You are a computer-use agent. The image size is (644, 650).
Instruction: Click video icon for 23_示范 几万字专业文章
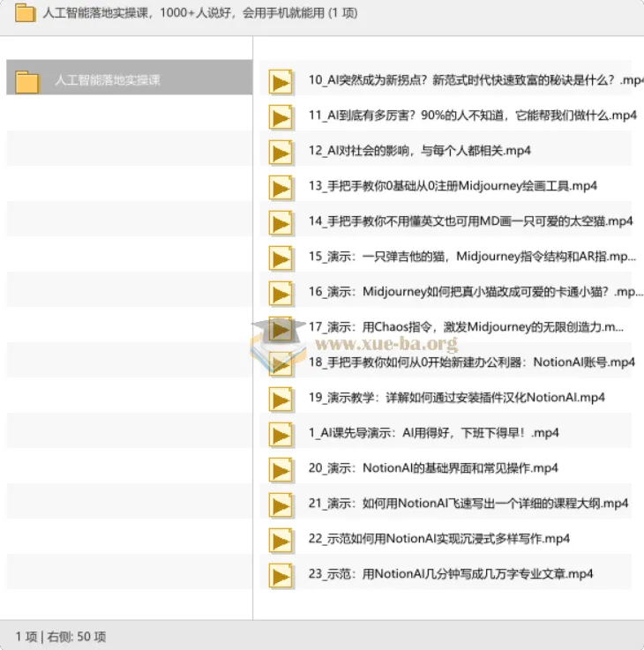(281, 575)
